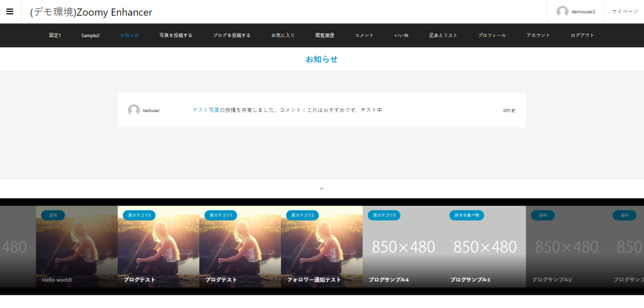Image resolution: width=644 pixels, height=308 pixels.
Task: Select 固定1 in the navigation bar
Action: click(x=55, y=35)
